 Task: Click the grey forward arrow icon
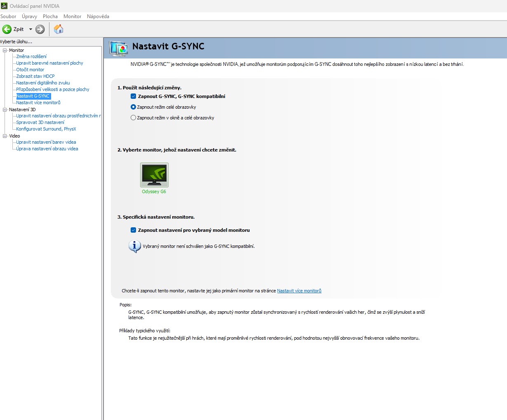click(40, 29)
